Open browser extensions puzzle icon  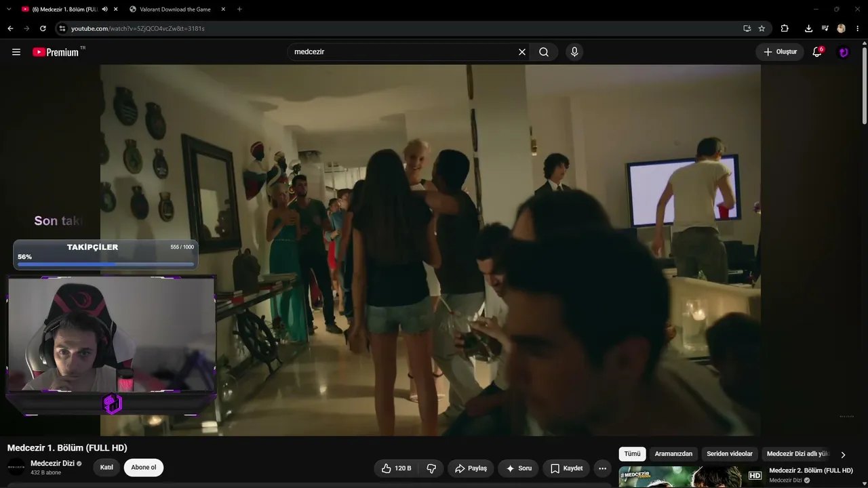(x=785, y=28)
